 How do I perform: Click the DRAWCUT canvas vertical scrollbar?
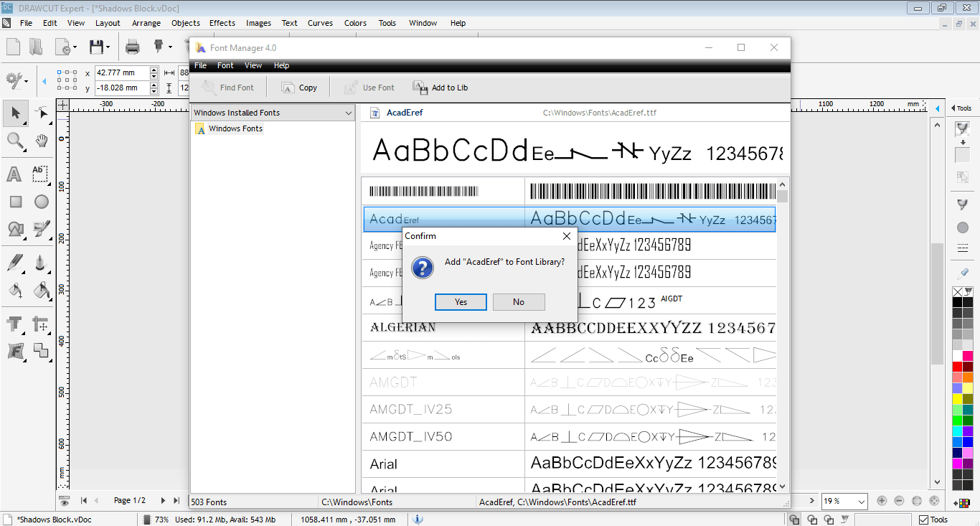click(937, 303)
